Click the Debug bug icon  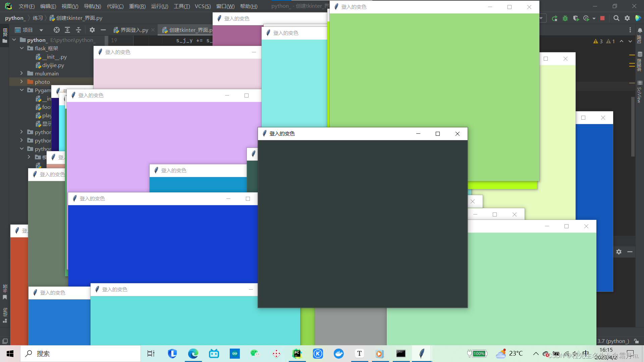pos(565,18)
